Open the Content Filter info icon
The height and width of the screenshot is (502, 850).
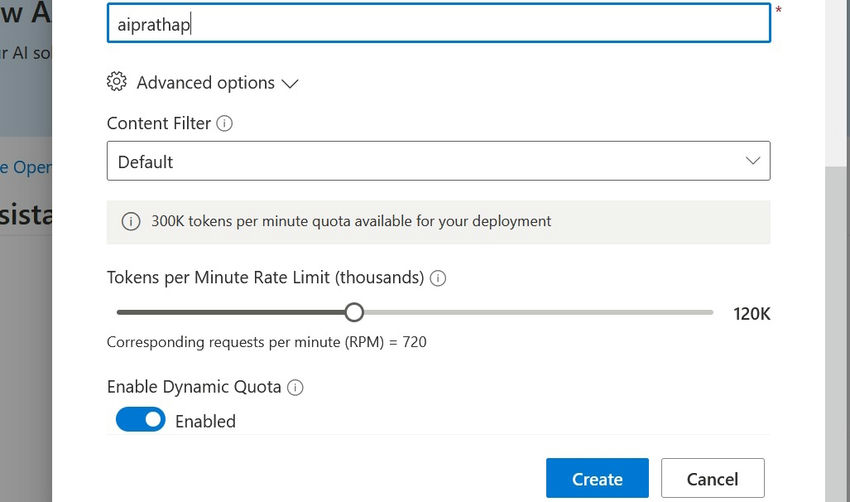pos(224,124)
